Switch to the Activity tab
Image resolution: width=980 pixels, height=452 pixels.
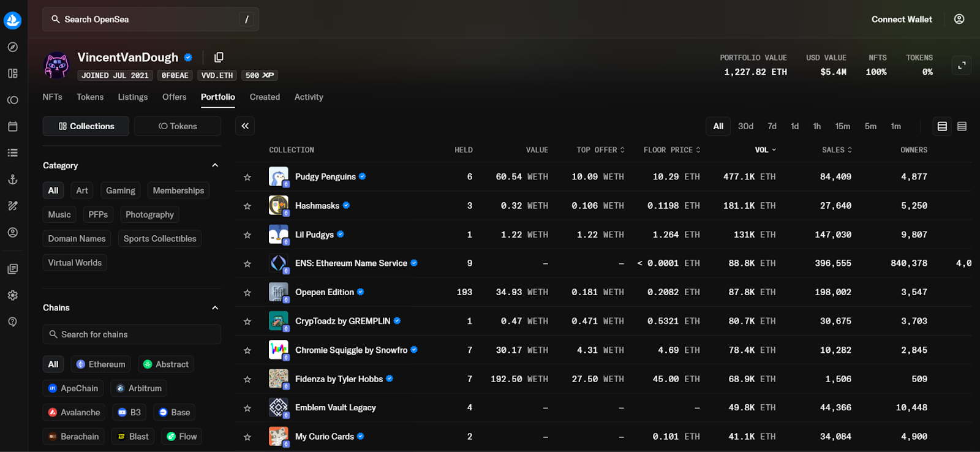pyautogui.click(x=308, y=97)
